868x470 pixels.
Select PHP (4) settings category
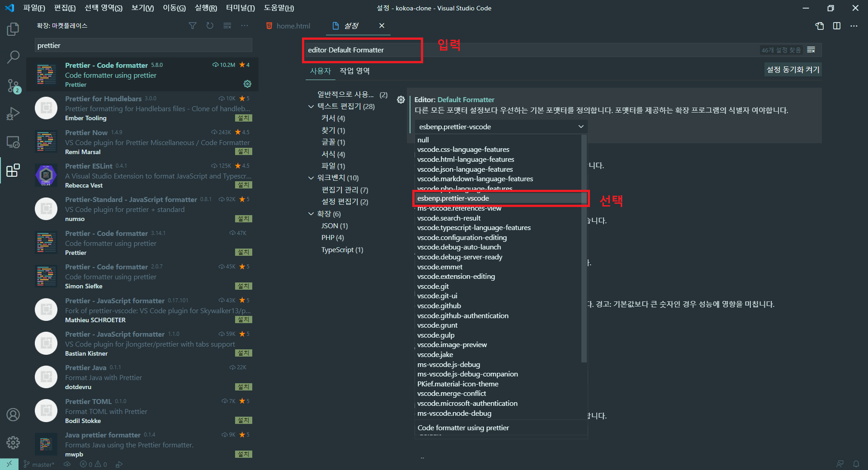point(333,238)
